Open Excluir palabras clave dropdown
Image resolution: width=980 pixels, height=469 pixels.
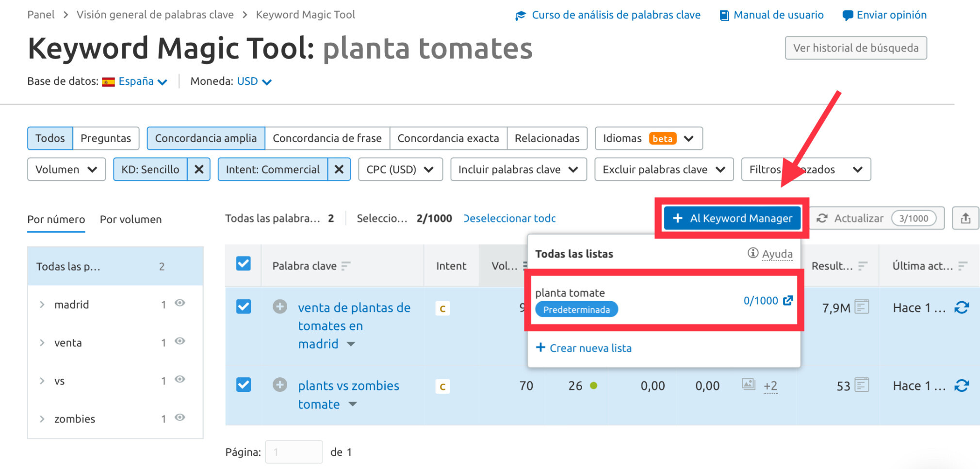coord(664,169)
